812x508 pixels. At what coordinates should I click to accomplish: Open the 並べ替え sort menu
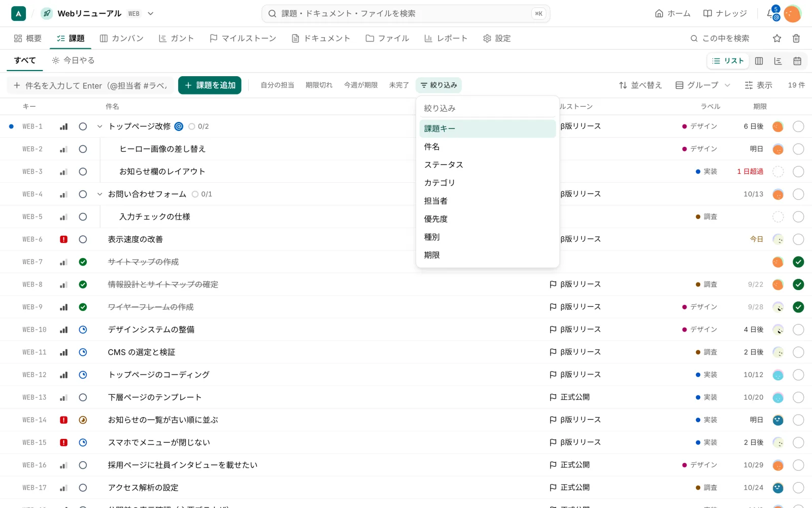640,85
